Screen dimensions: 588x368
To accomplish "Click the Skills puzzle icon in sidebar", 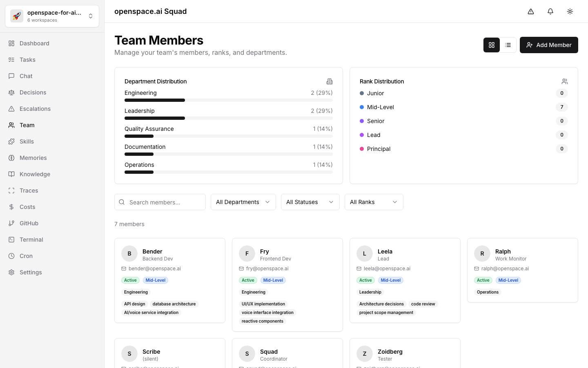I will pos(11,141).
